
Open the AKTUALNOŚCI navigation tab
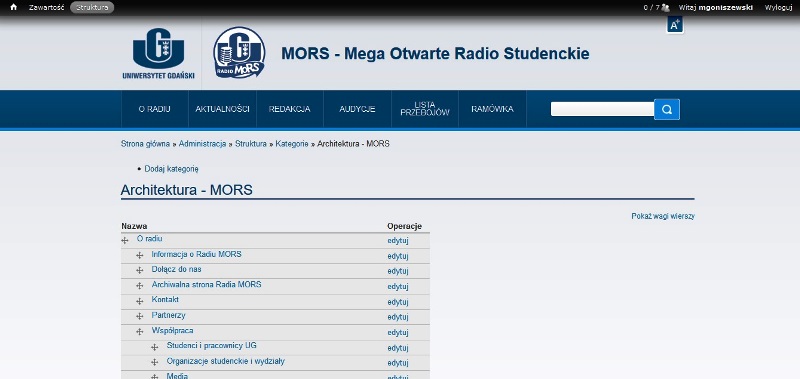click(x=222, y=109)
